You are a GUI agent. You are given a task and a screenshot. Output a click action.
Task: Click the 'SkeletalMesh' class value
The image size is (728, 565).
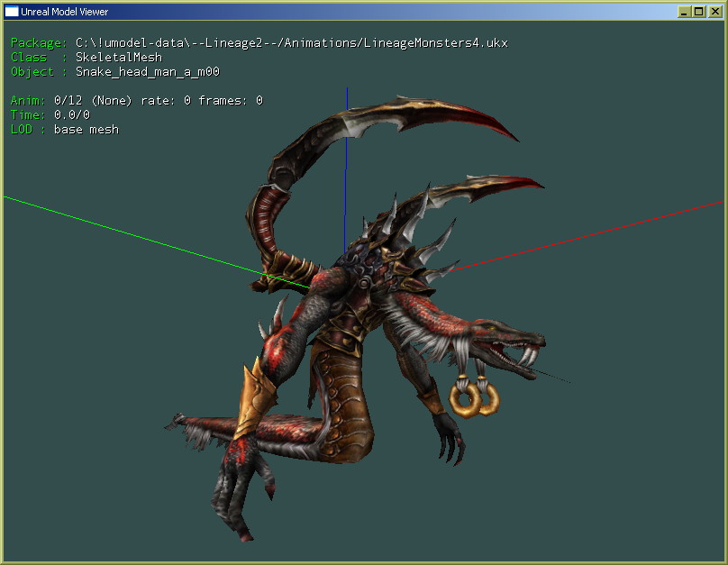tap(119, 57)
